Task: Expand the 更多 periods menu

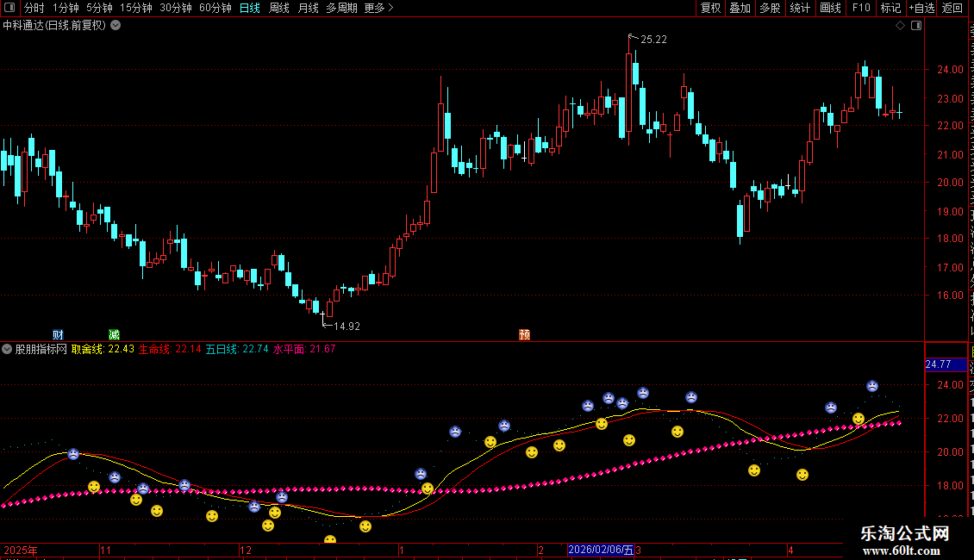Action: coord(378,8)
